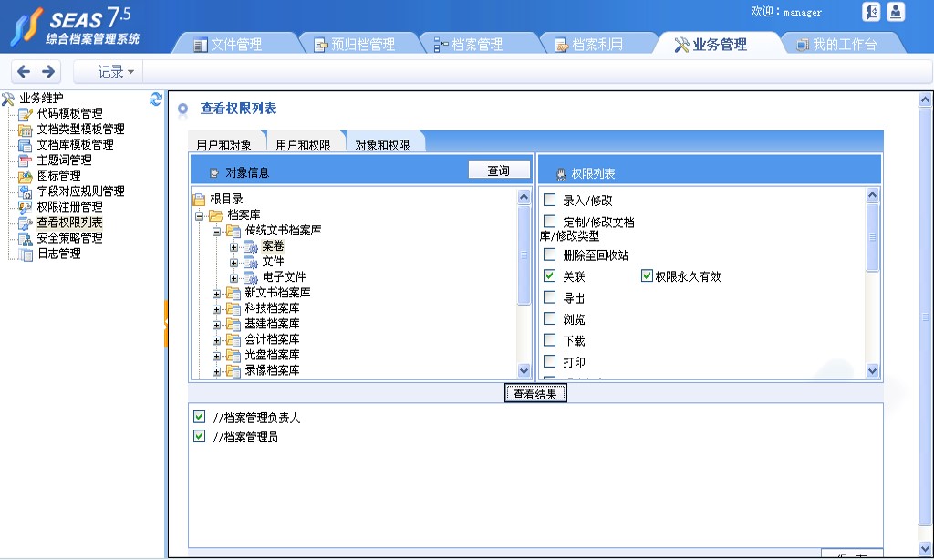The height and width of the screenshot is (560, 934).
Task: Check the 录入/修改 permission checkbox
Action: point(550,200)
